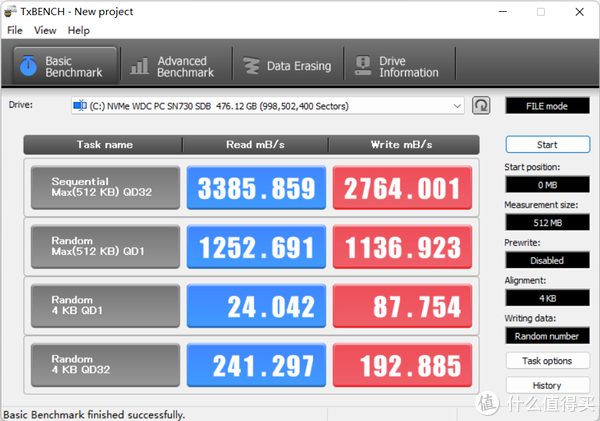Close the TxBENCH window
Image resolution: width=600 pixels, height=421 pixels.
579,12
